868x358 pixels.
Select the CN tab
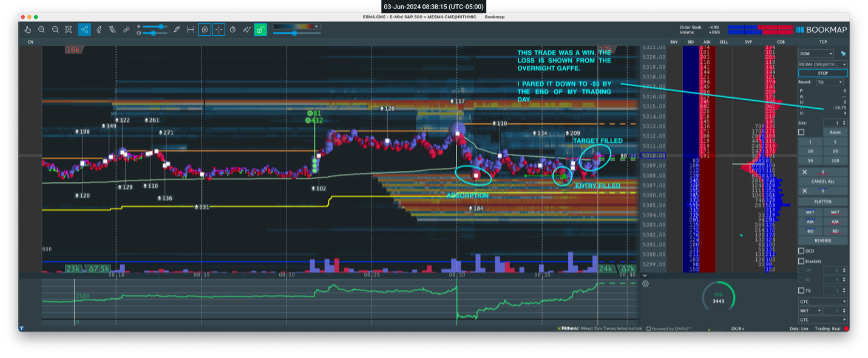click(29, 42)
